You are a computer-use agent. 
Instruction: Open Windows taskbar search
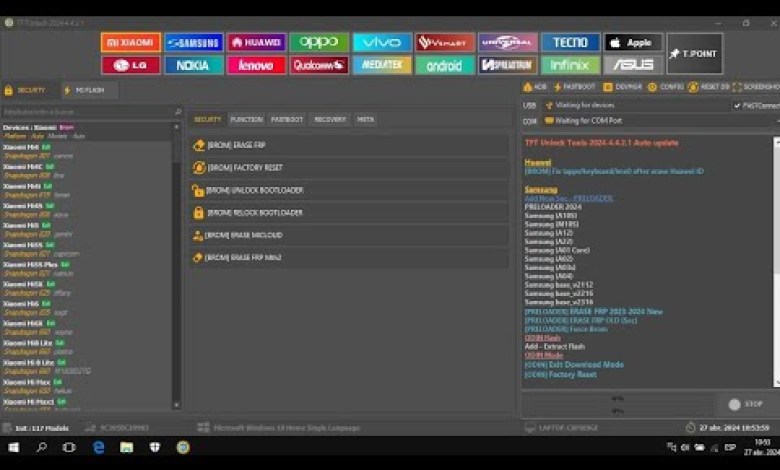42,447
